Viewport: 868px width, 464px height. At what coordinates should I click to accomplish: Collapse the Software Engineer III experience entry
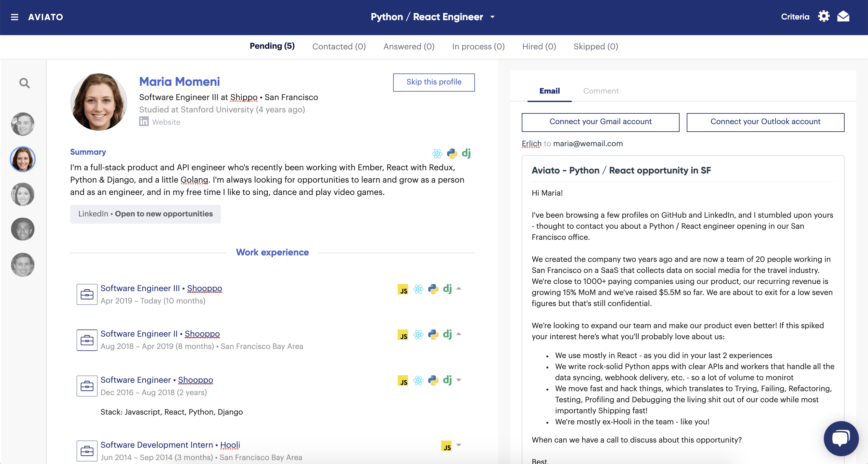459,289
